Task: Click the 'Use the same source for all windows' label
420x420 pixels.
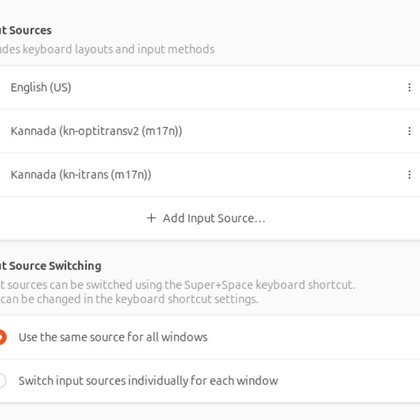Action: pyautogui.click(x=113, y=337)
